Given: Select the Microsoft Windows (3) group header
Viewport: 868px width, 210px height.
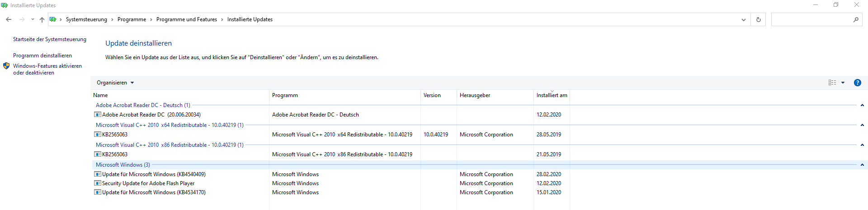Looking at the screenshot, I should tap(123, 165).
